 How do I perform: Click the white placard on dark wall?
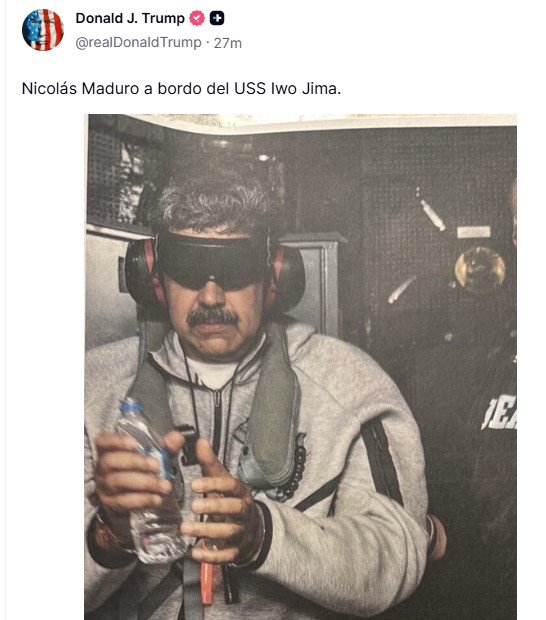coord(474,232)
